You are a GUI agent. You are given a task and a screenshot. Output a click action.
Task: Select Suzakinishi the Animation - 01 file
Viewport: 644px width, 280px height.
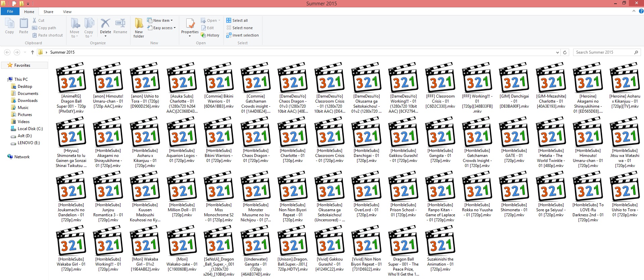(440, 248)
